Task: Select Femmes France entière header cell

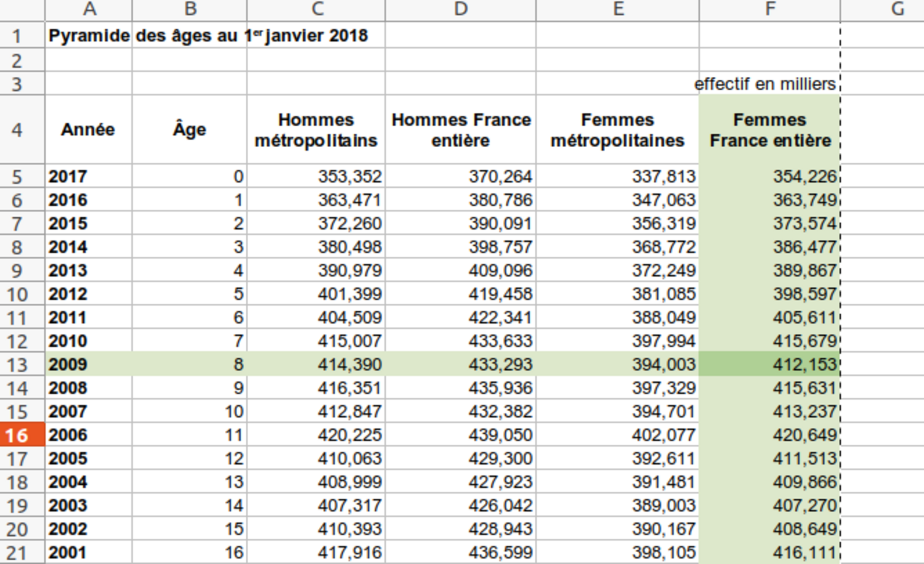Action: click(x=769, y=130)
